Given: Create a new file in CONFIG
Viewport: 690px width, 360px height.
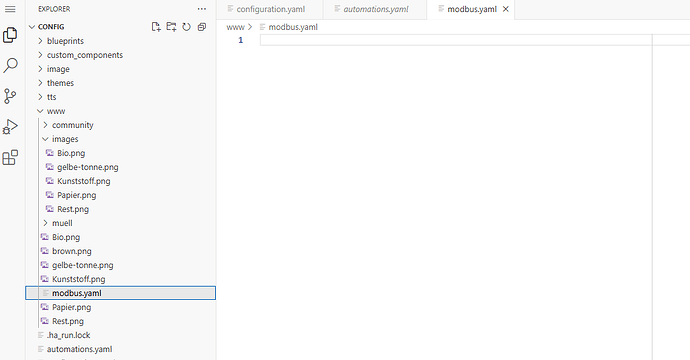Looking at the screenshot, I should coord(156,27).
